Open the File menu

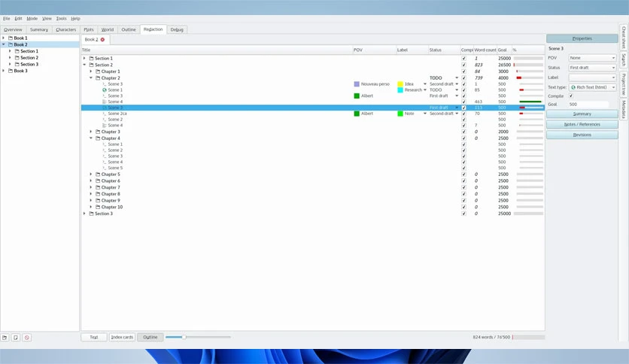click(x=7, y=19)
